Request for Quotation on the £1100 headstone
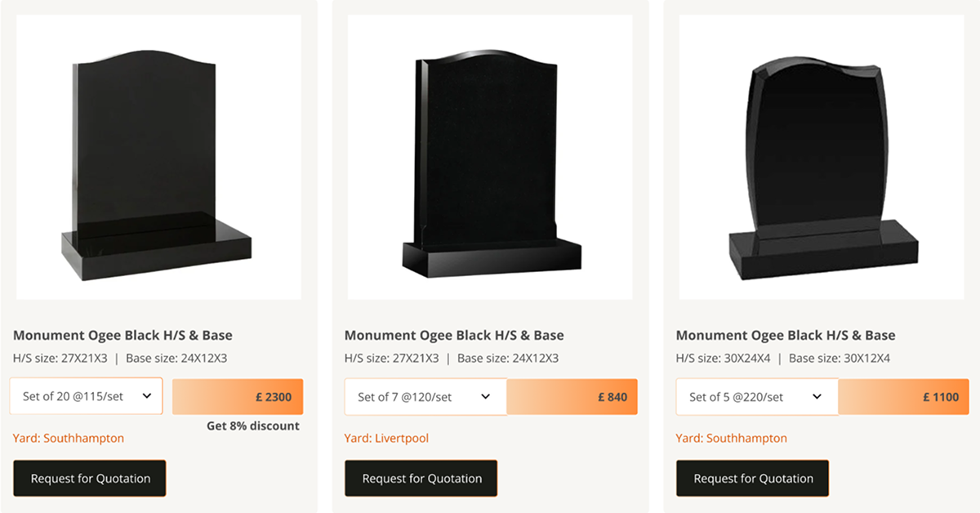Viewport: 980px width, 513px height. 753,479
